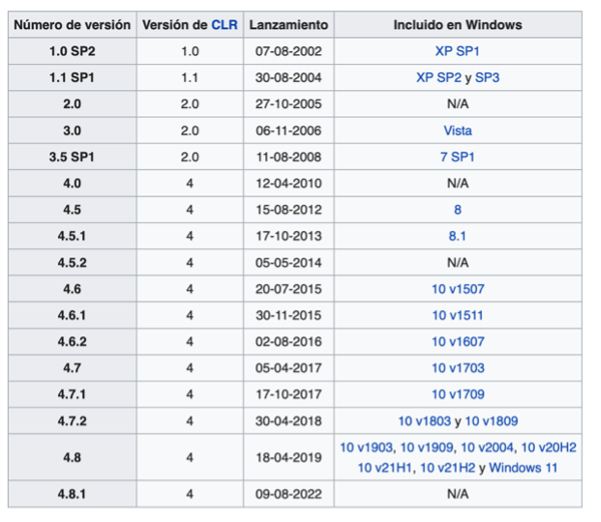Click the Windows 8 link
The width and height of the screenshot is (601, 522).
tap(458, 210)
